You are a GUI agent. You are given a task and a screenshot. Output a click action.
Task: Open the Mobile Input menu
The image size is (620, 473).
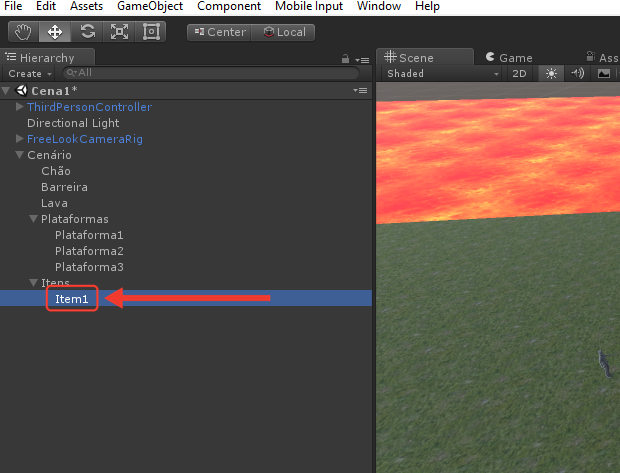(x=309, y=6)
